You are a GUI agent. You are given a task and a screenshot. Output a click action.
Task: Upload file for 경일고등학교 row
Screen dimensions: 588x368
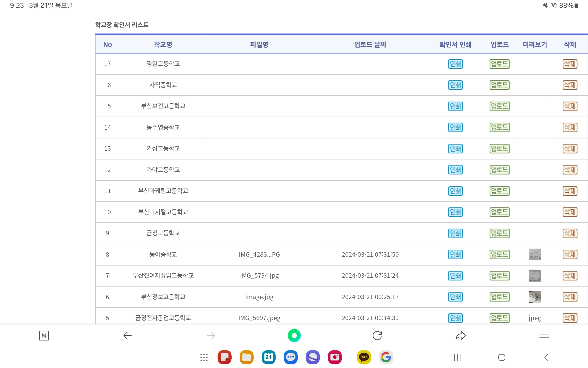(x=499, y=64)
